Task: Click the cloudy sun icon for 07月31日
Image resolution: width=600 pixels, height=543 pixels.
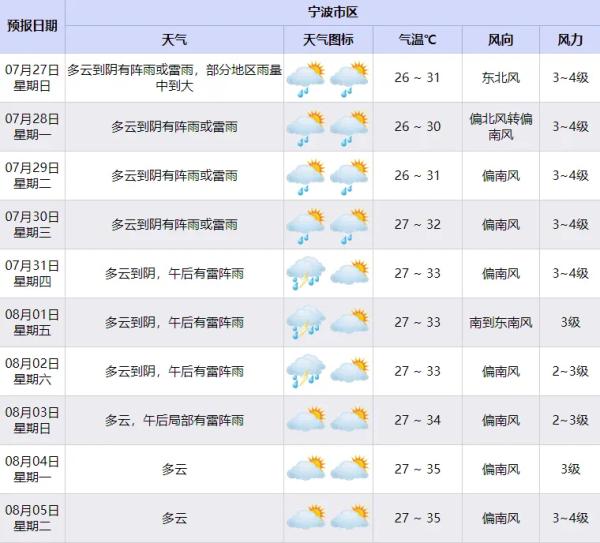Action: 349,272
